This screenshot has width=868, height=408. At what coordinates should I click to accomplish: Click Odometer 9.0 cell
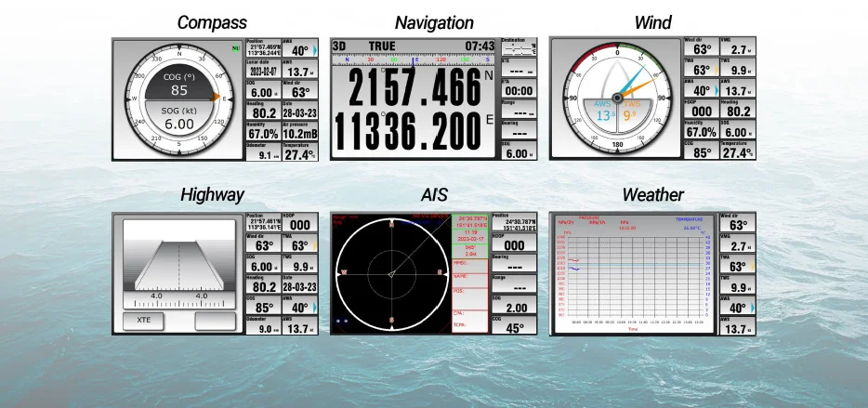tap(263, 325)
